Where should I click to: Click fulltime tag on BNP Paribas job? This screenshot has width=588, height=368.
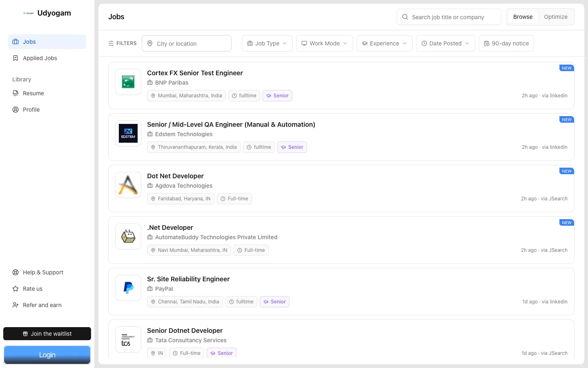pos(244,96)
